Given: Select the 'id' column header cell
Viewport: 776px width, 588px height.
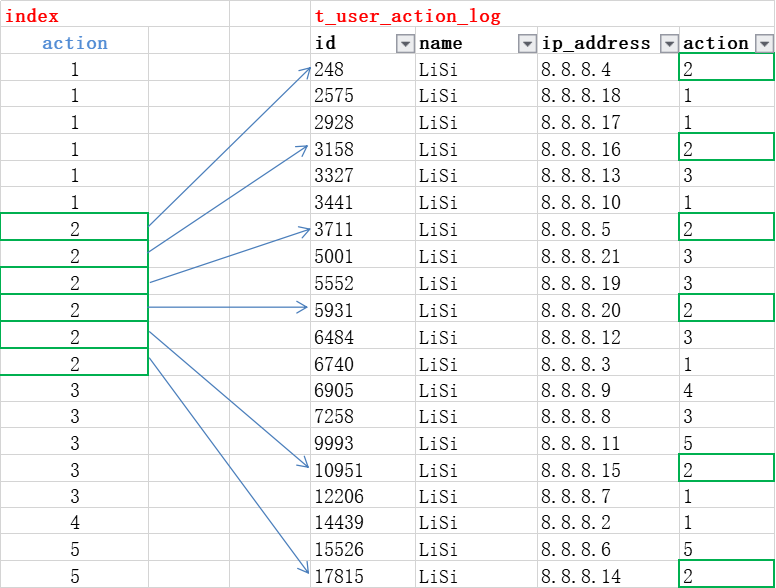Looking at the screenshot, I should pos(363,41).
